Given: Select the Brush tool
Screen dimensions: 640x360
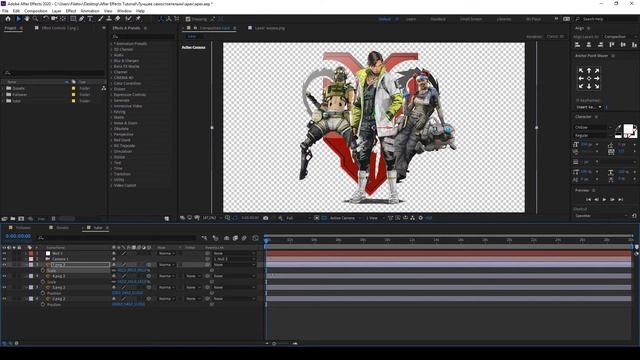Looking at the screenshot, I should pos(100,19).
